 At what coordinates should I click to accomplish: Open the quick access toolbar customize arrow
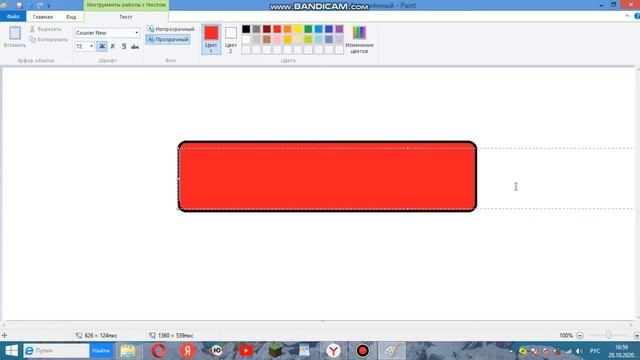(49, 6)
